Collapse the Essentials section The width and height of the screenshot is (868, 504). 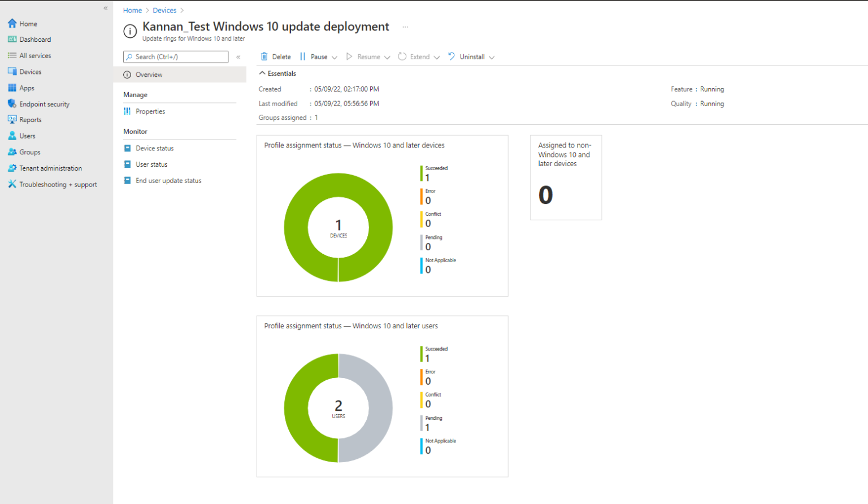pos(262,73)
